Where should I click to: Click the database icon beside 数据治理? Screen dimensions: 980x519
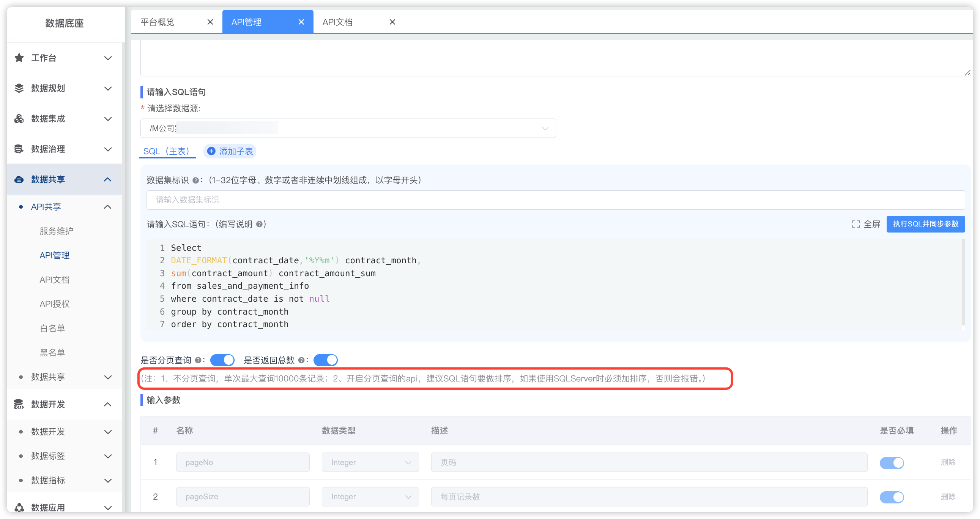(x=19, y=149)
